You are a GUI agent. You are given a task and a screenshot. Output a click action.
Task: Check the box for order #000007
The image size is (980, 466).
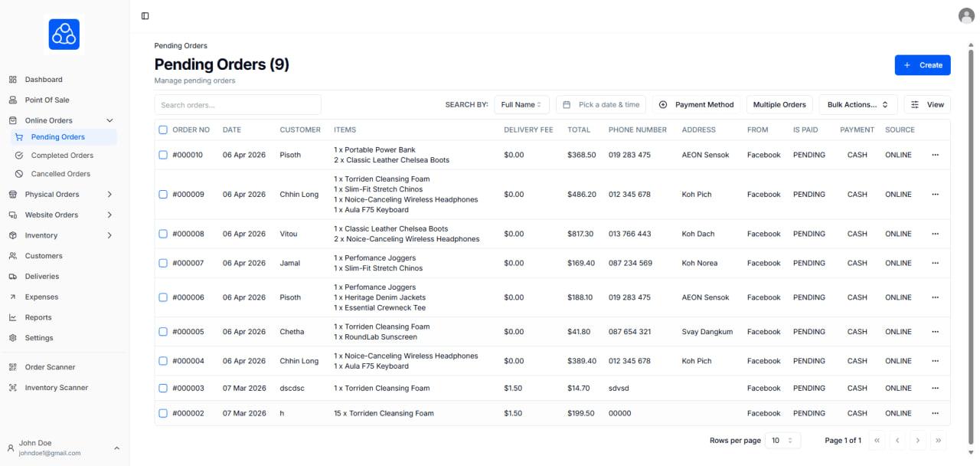coord(163,263)
